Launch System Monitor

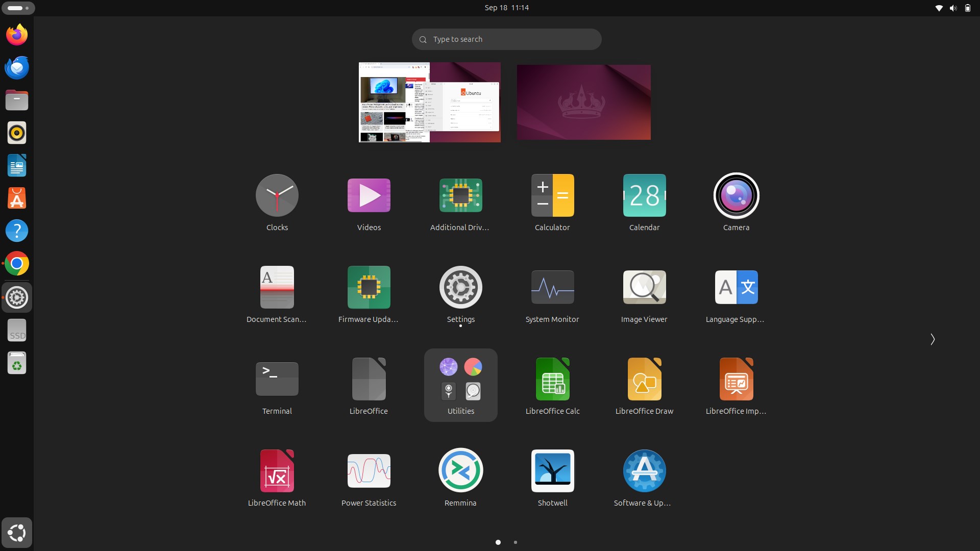[552, 294]
